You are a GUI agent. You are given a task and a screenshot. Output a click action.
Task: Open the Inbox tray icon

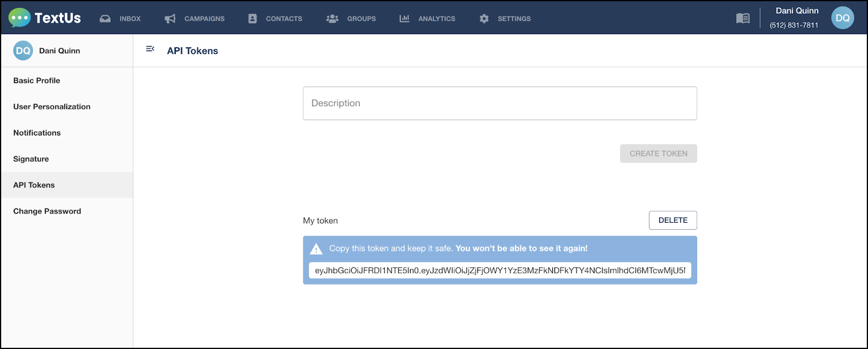[x=105, y=18]
